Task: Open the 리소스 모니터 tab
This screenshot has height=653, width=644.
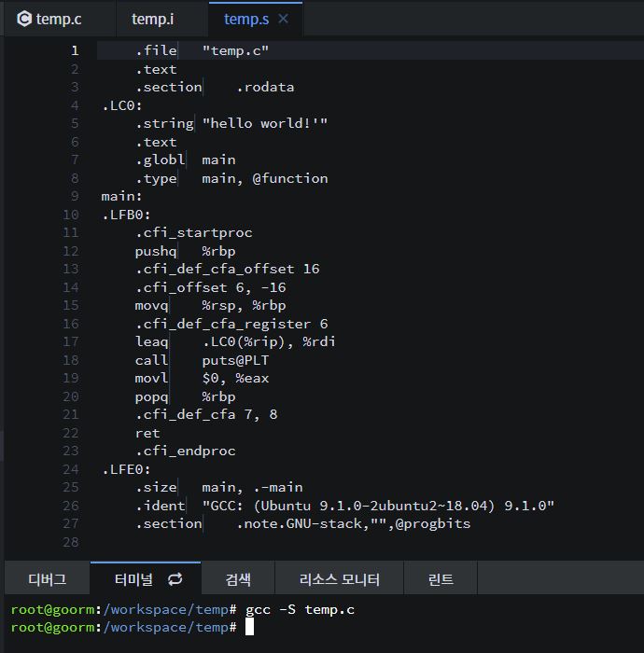Action: (x=340, y=579)
